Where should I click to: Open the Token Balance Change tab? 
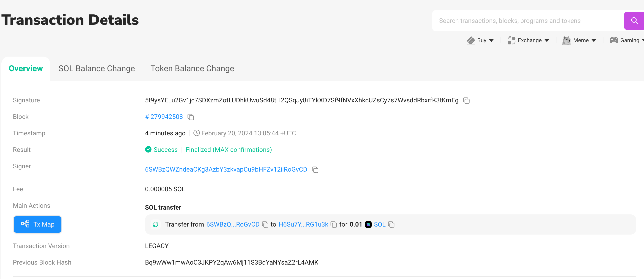pyautogui.click(x=192, y=68)
